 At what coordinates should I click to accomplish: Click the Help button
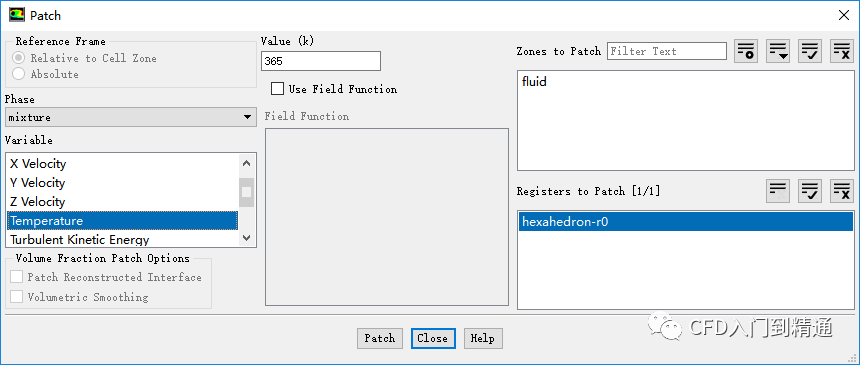(x=483, y=338)
